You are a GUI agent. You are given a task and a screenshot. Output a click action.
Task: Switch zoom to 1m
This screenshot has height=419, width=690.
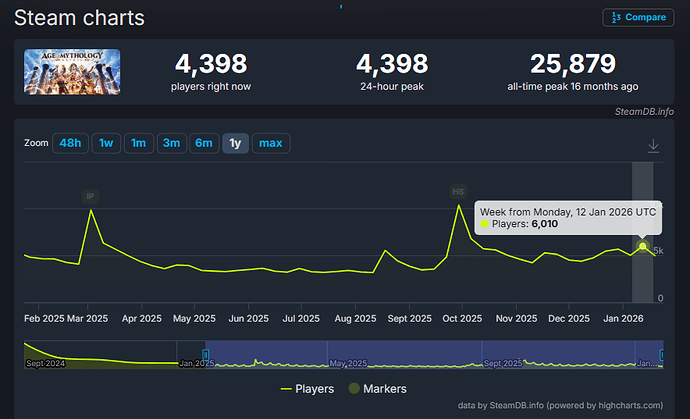point(138,143)
